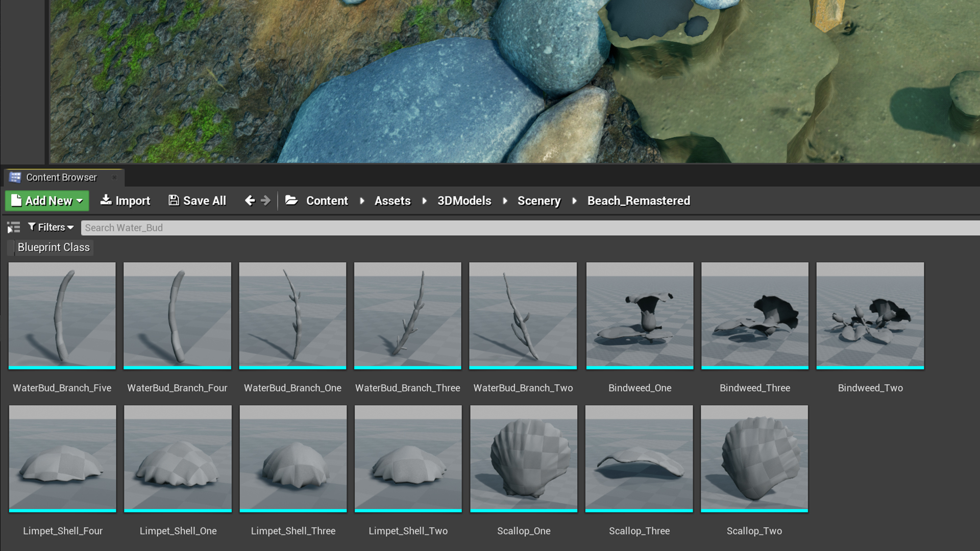Click the folder path picker icon

click(x=291, y=201)
